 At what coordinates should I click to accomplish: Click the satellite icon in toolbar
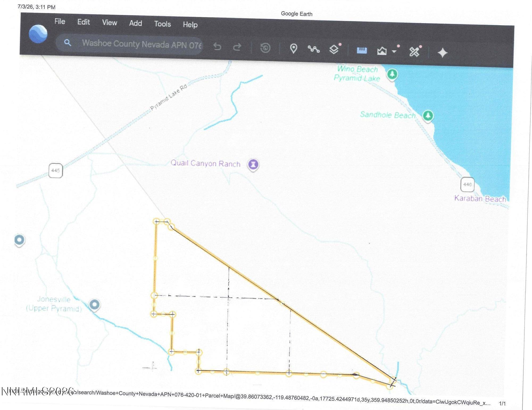click(414, 52)
